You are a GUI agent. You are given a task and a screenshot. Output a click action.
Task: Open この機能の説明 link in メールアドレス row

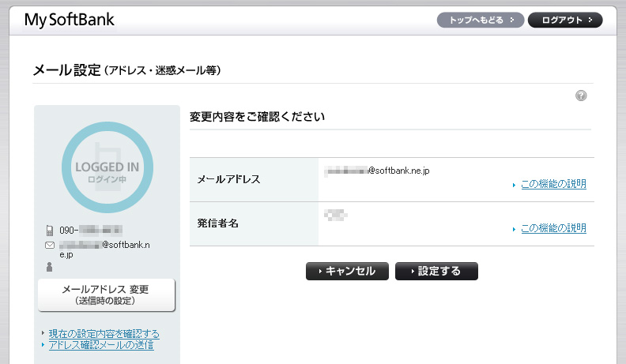pyautogui.click(x=553, y=184)
